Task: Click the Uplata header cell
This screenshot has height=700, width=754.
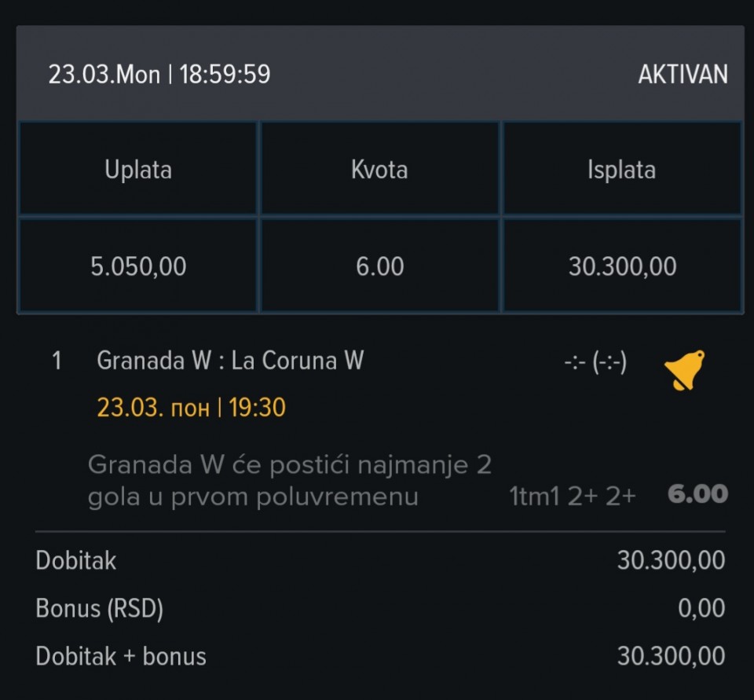Action: coord(138,170)
